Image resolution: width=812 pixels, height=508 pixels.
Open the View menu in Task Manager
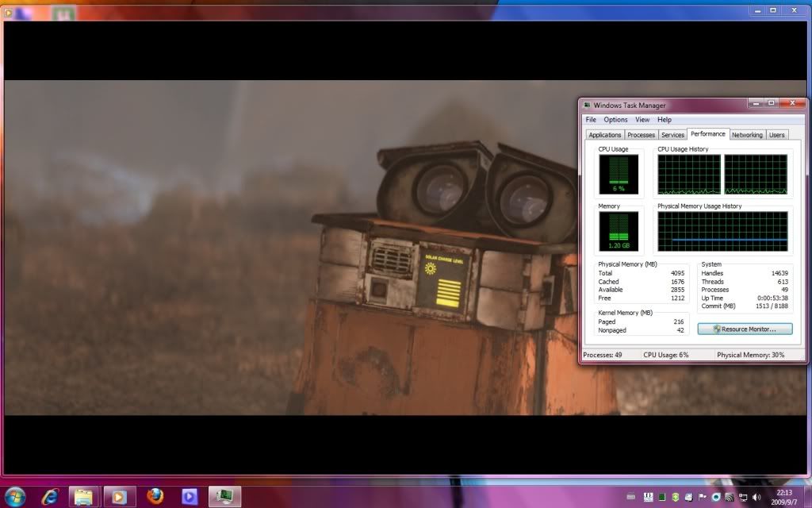pos(642,120)
